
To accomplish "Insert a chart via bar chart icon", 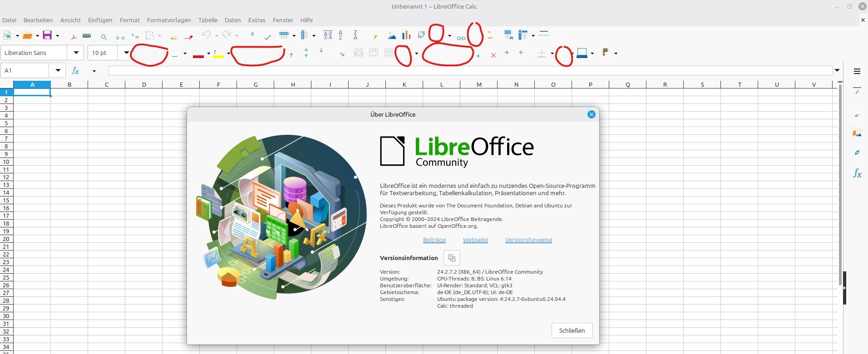I will point(406,35).
